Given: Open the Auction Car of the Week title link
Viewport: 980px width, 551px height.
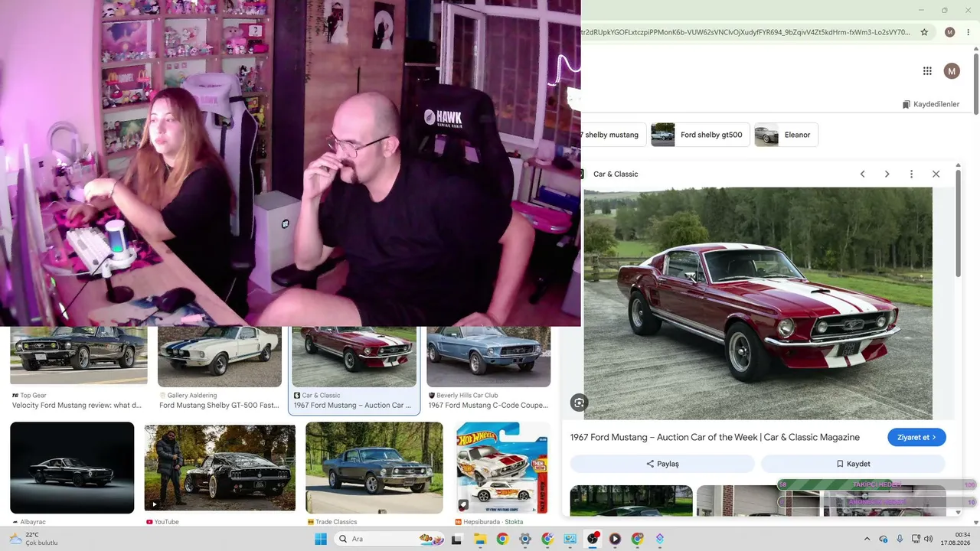Looking at the screenshot, I should pos(715,438).
